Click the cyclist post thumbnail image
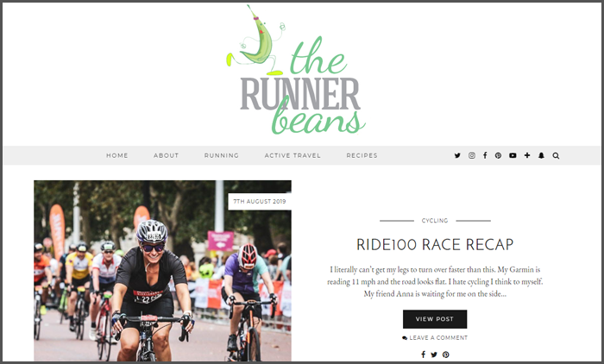The width and height of the screenshot is (604, 364). coord(162,271)
